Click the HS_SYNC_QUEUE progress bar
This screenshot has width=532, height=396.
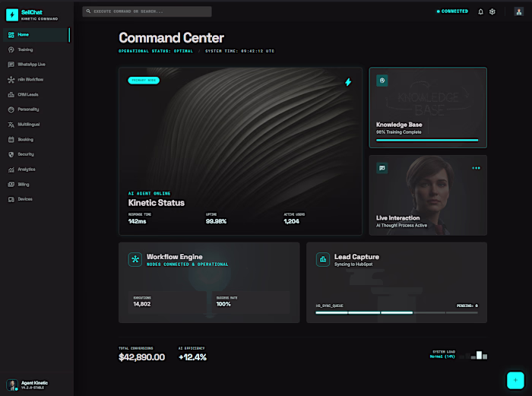(x=397, y=312)
